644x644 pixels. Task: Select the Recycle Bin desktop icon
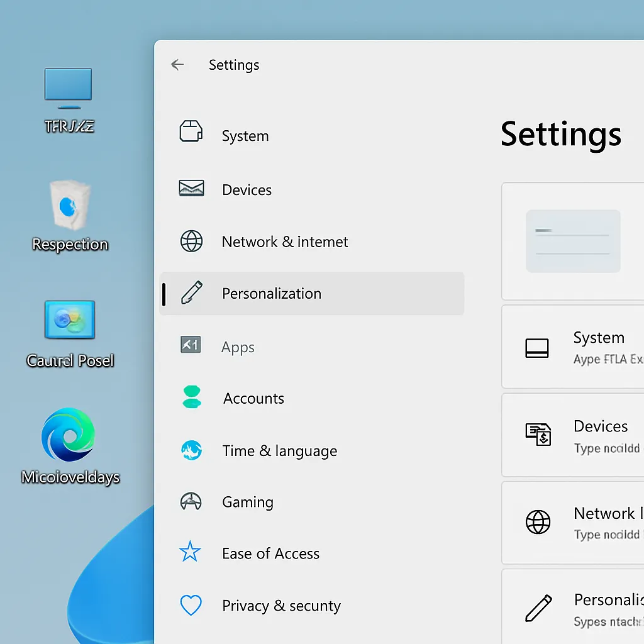(x=69, y=205)
